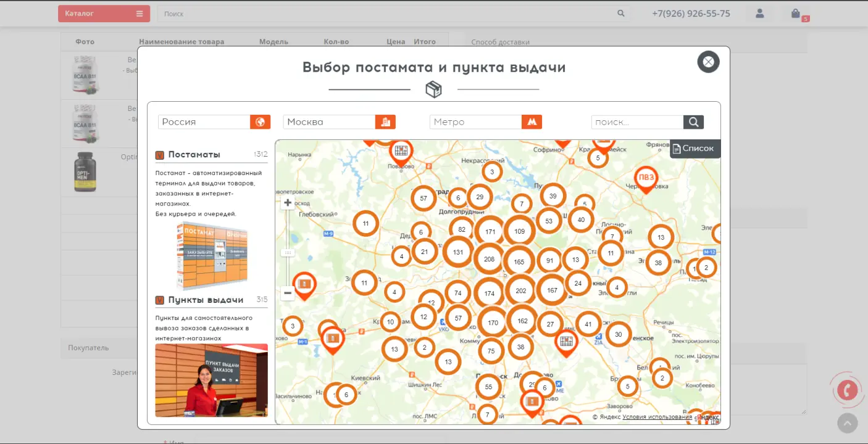Close the postamat selection dialog

pyautogui.click(x=708, y=62)
